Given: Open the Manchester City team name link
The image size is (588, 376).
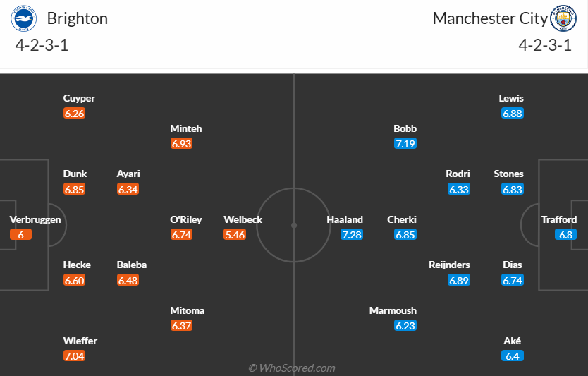Looking at the screenshot, I should point(490,18).
